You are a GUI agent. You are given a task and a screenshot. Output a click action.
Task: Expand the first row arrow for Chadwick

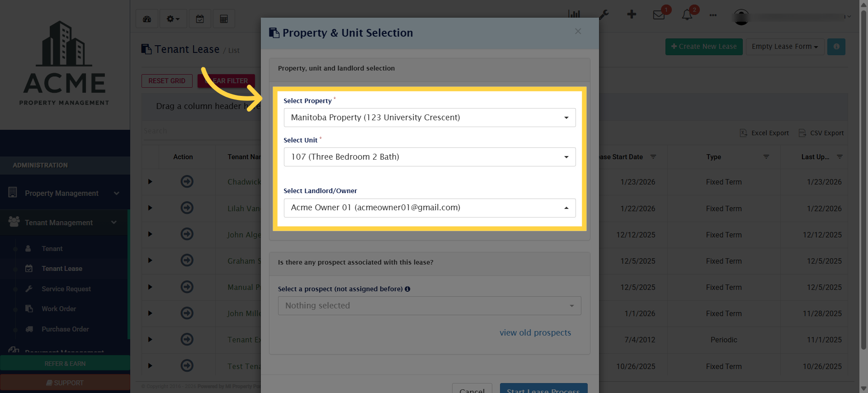(x=150, y=182)
